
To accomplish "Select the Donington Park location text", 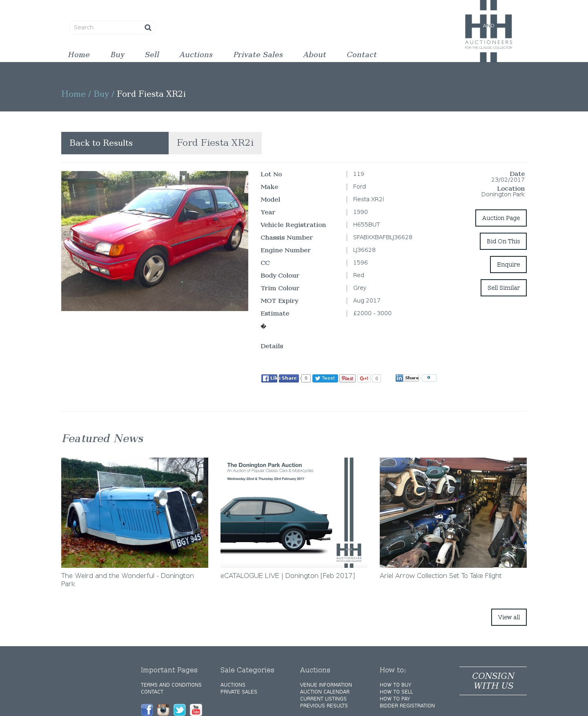I will (503, 194).
